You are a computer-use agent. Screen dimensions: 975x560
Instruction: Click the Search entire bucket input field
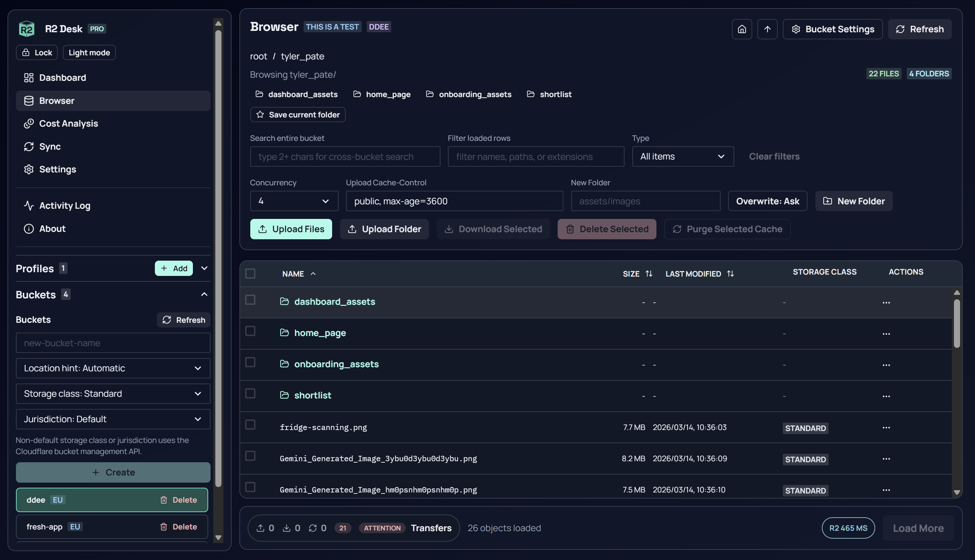click(x=345, y=156)
